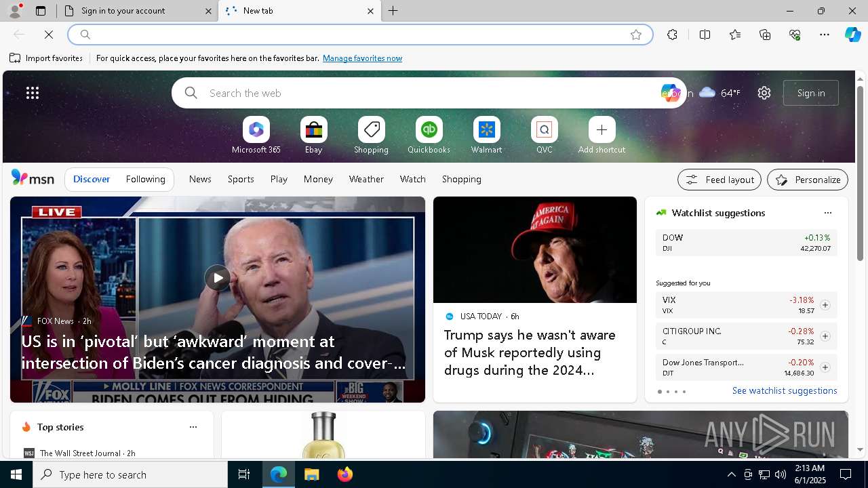The width and height of the screenshot is (868, 488).
Task: Click the taskbar search box
Action: pyautogui.click(x=130, y=474)
